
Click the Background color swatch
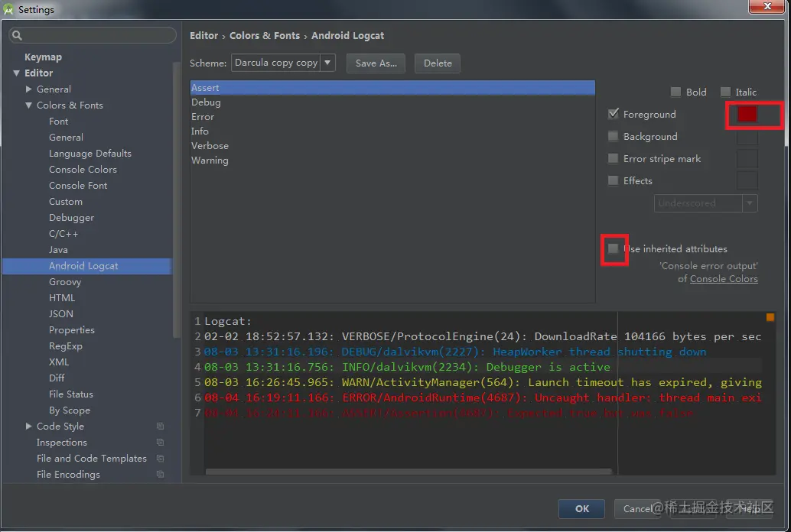click(747, 137)
